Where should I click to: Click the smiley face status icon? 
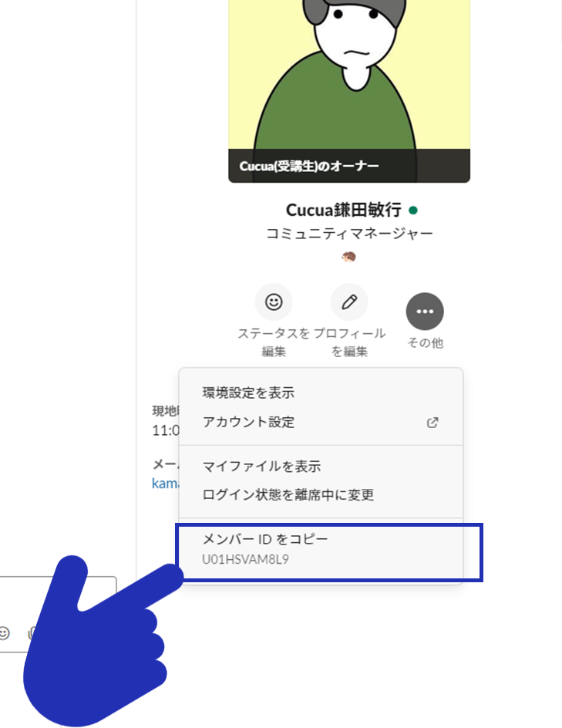tap(274, 302)
